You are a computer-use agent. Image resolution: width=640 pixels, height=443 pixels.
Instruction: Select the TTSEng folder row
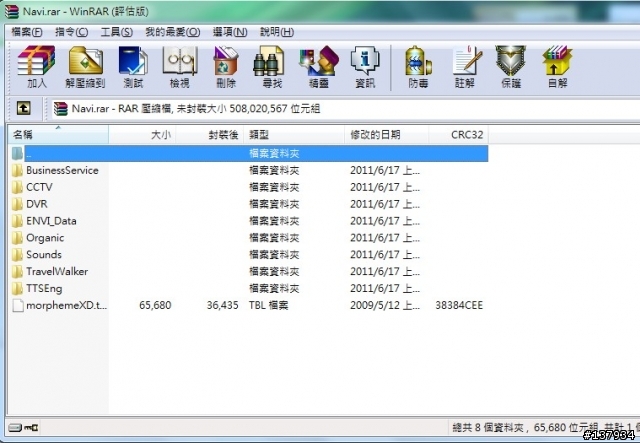click(248, 288)
